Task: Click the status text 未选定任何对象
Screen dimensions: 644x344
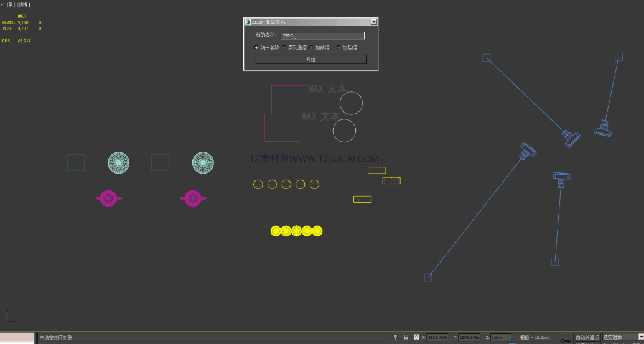Action: (x=56, y=337)
